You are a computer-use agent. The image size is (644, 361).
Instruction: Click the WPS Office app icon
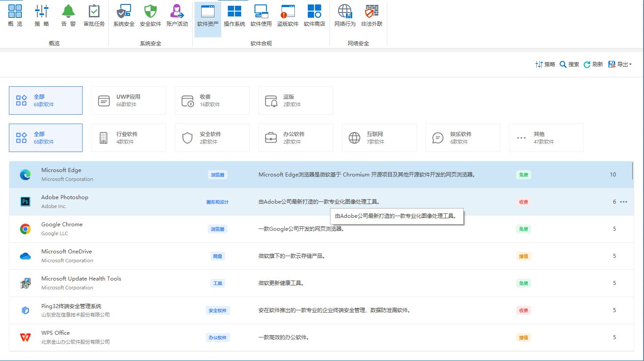coord(25,337)
